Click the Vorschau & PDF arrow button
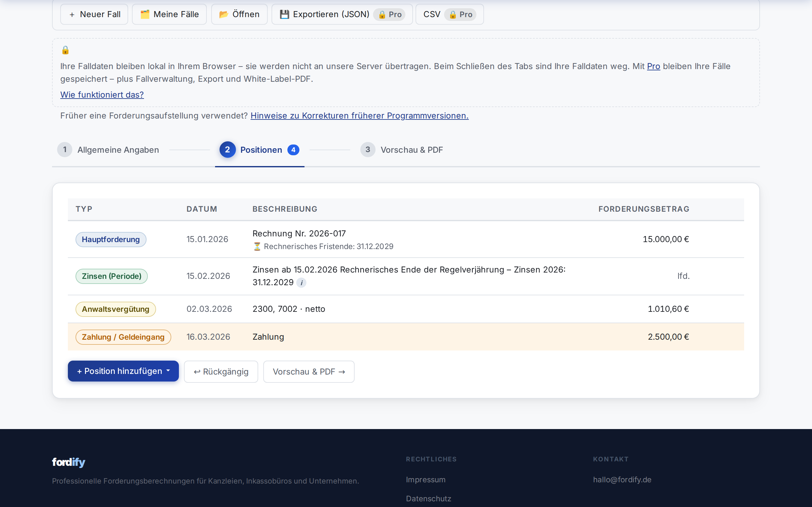The width and height of the screenshot is (812, 507). point(309,371)
